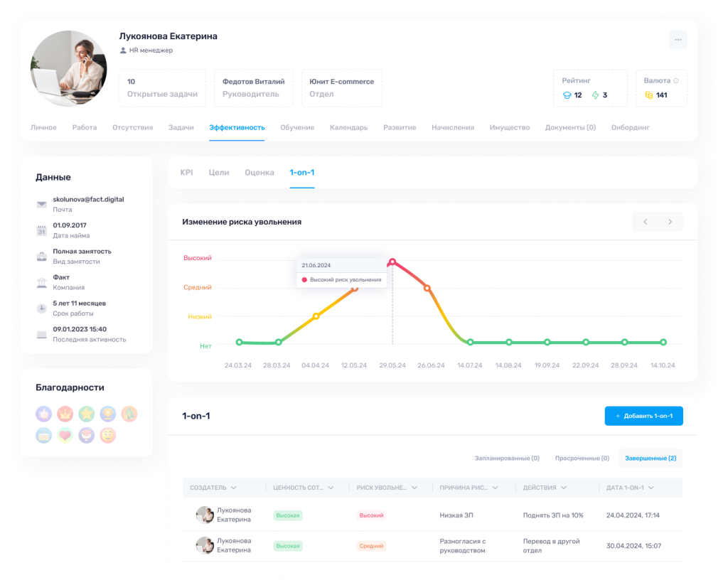Expand the Дата 1-on-1 column dropdown

coord(652,488)
